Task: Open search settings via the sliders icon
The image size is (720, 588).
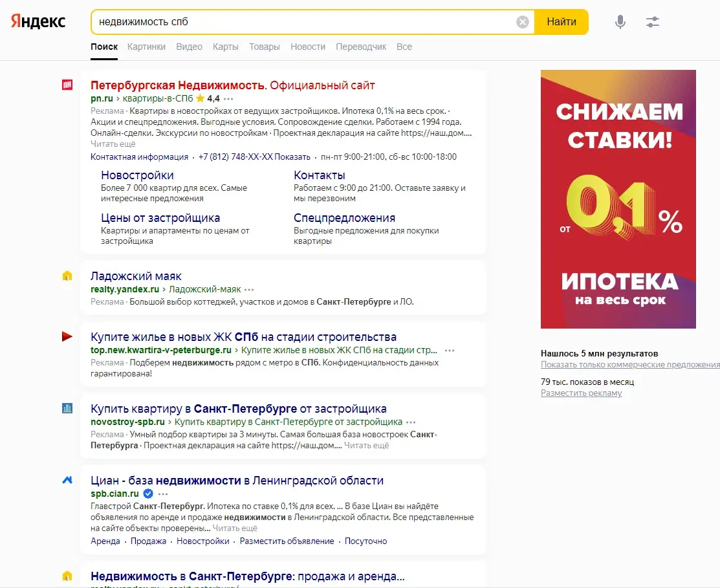Action: (652, 21)
